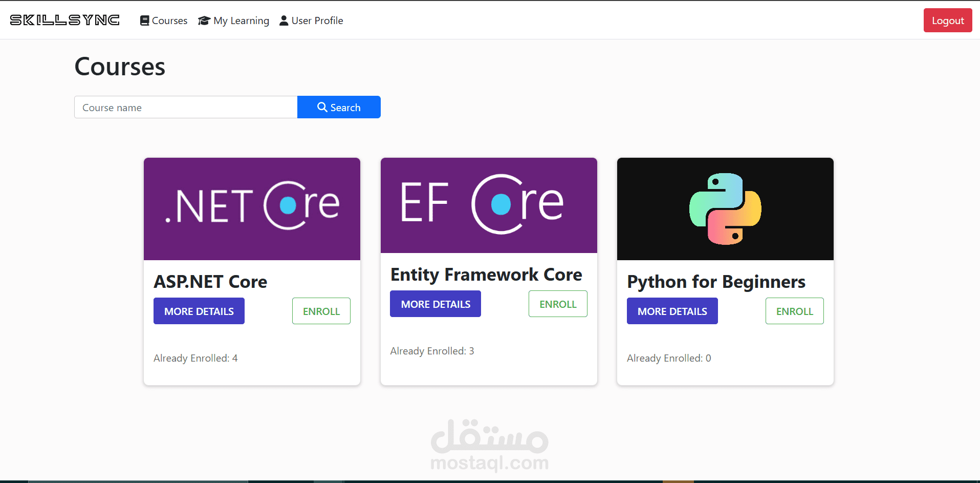Click the user silhouette icon
Image resolution: width=980 pixels, height=483 pixels.
pos(284,20)
